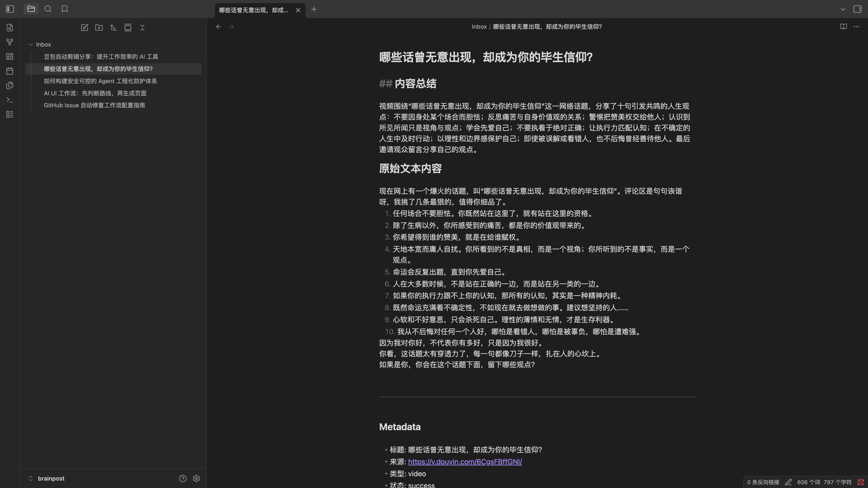Click 0 条反向链接 in status bar
The height and width of the screenshot is (488, 868).
coord(763,482)
